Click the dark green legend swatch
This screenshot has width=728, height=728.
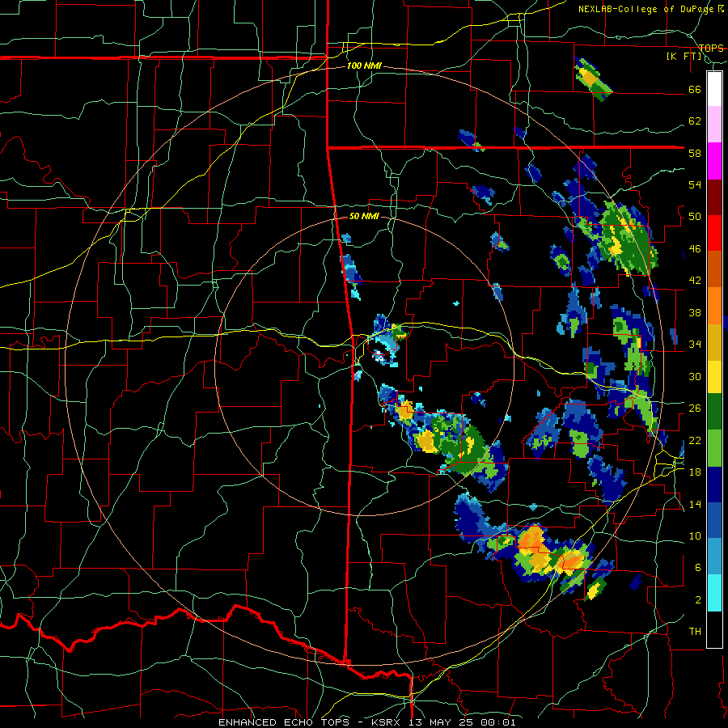tap(714, 412)
